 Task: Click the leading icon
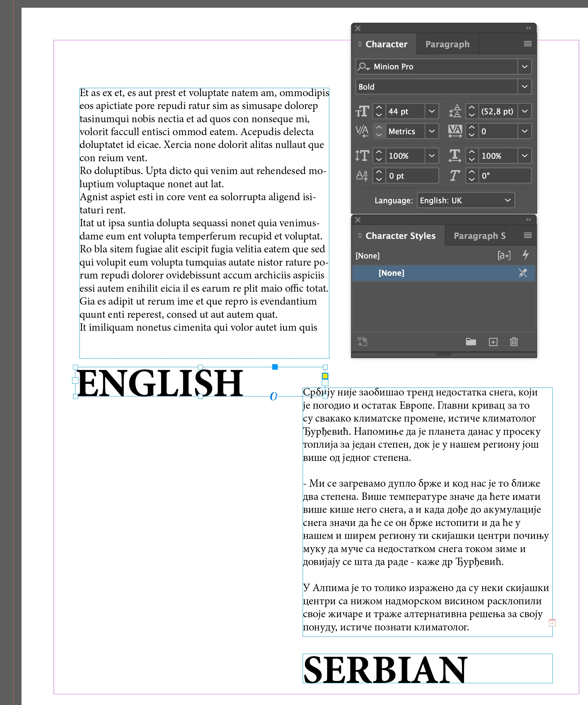click(455, 111)
